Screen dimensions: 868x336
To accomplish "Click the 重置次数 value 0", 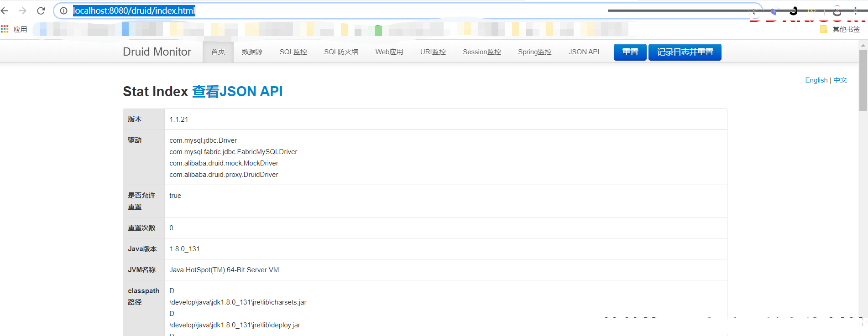I will click(172, 228).
